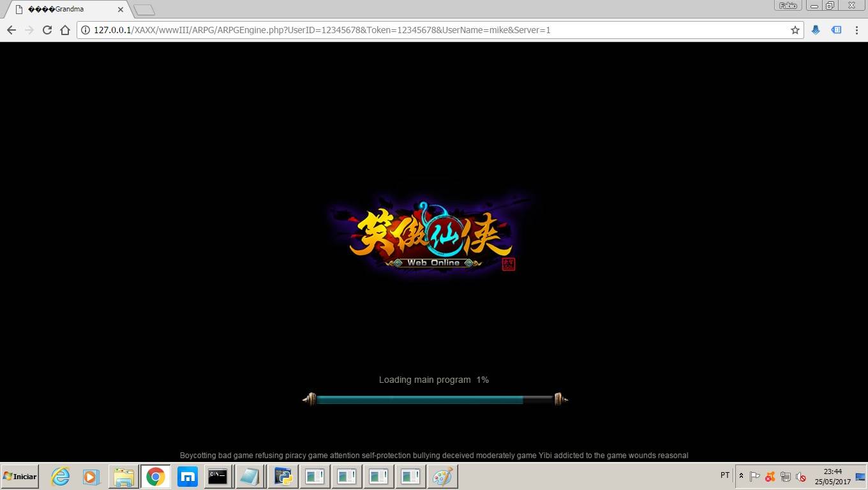Click the 'Boycotting bad game' notice text
The image size is (868, 490).
(x=434, y=456)
